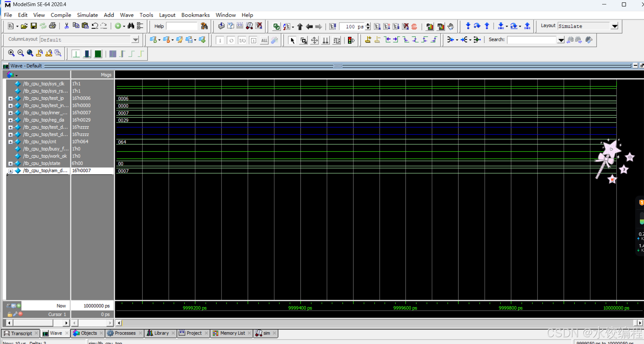Select the pointer Select Mode tool

(292, 40)
